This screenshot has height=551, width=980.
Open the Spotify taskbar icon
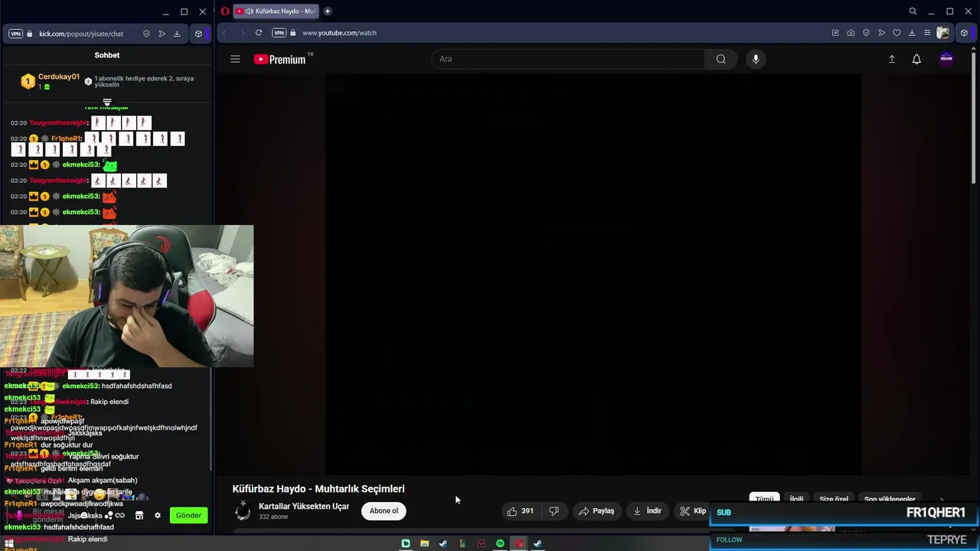[x=500, y=543]
